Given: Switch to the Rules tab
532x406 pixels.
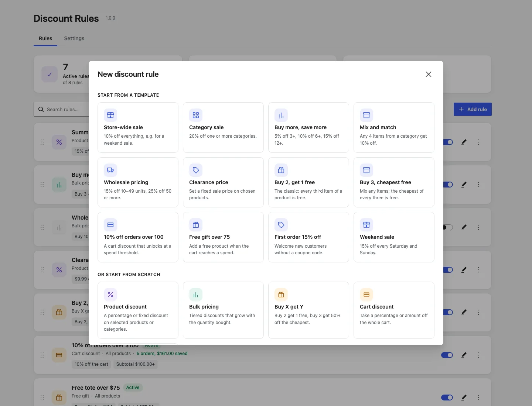Looking at the screenshot, I should 45,38.
